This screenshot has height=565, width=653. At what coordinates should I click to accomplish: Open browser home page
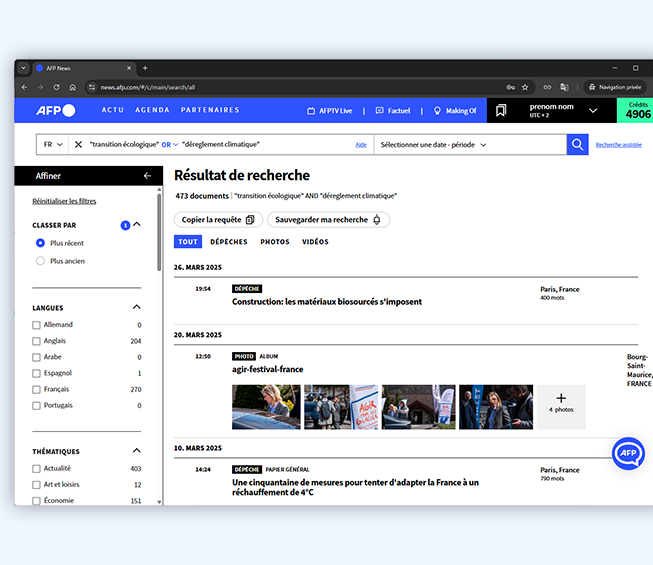72,87
